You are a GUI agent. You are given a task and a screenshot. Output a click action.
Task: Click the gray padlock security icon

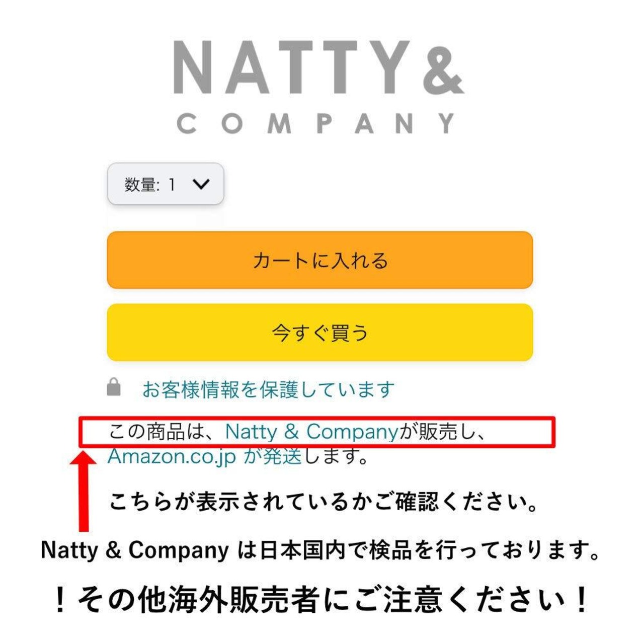click(114, 387)
